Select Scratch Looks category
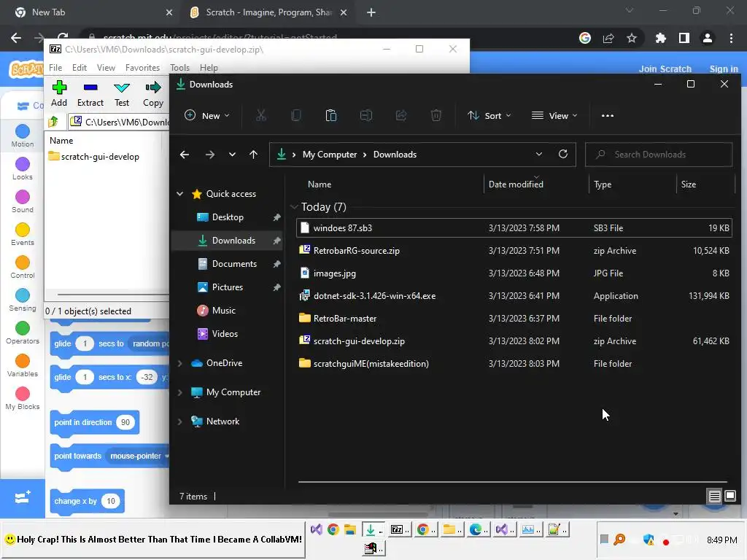Viewport: 747px width, 560px height. tap(23, 168)
